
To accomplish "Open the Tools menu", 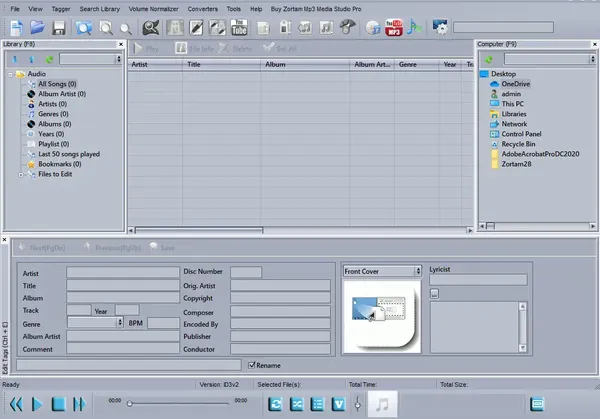I will [x=233, y=9].
